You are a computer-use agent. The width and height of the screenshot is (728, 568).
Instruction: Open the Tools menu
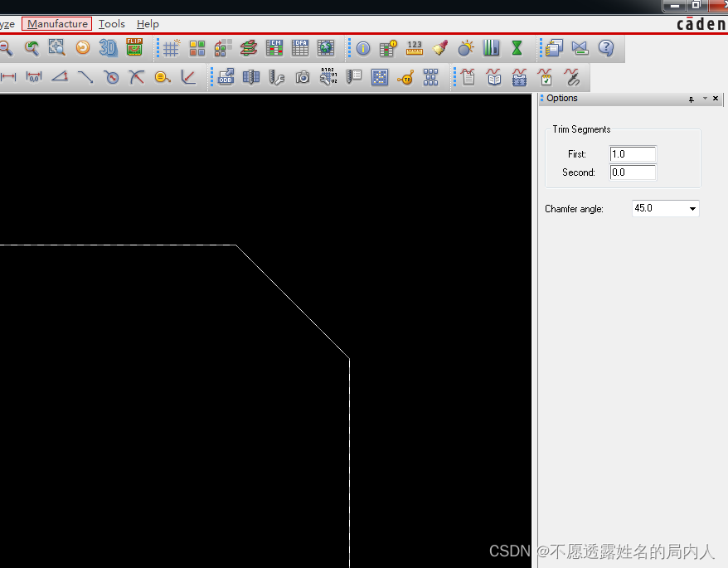[x=112, y=24]
